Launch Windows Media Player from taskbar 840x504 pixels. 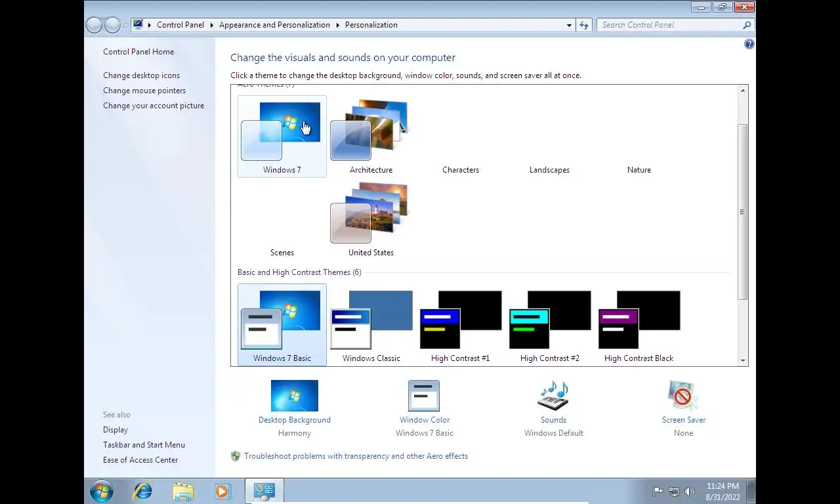(x=222, y=491)
